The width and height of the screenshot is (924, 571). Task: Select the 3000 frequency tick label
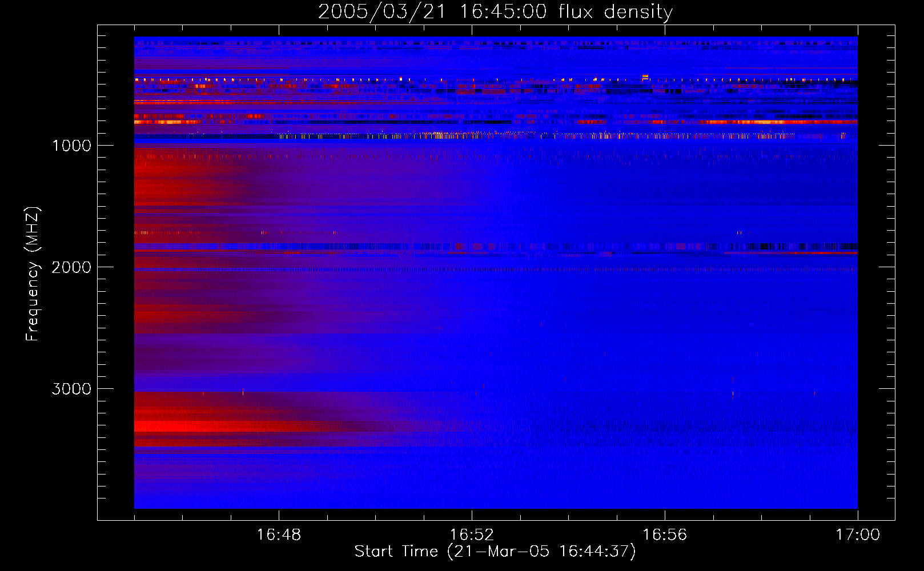(x=71, y=389)
